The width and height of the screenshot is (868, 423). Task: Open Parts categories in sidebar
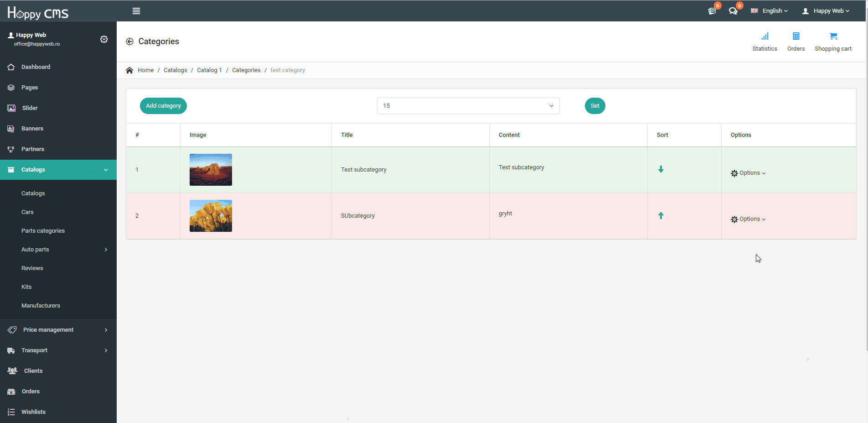43,231
